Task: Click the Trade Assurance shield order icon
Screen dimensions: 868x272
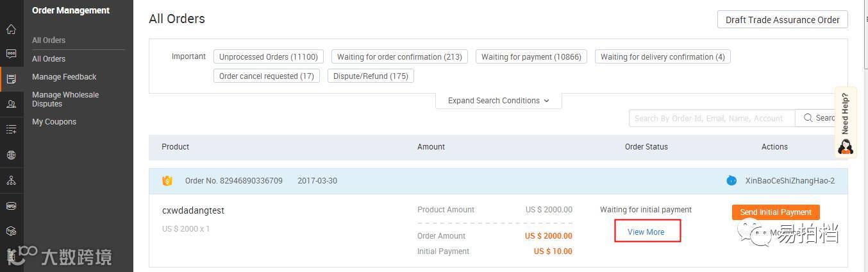Action: point(167,181)
